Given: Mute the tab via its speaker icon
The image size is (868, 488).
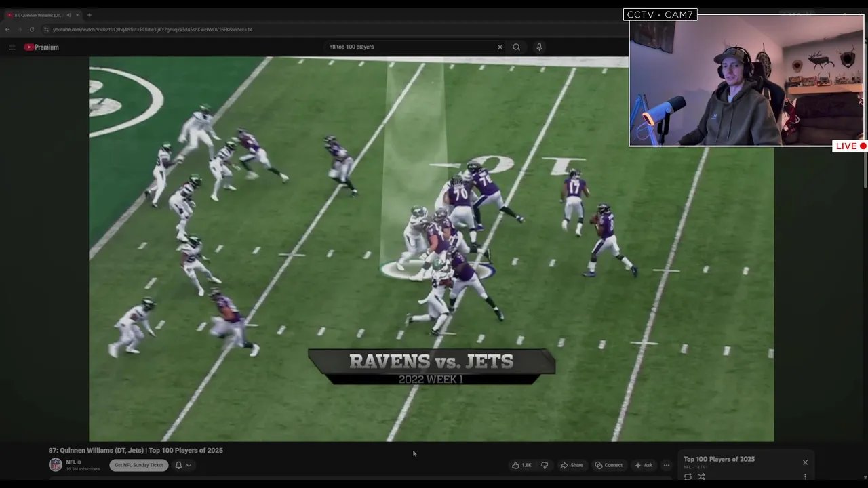Looking at the screenshot, I should [x=68, y=15].
